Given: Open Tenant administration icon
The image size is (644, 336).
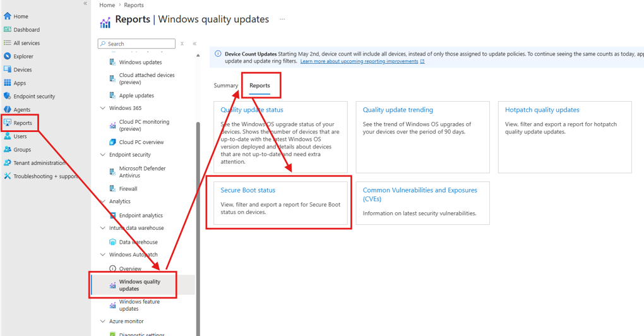Looking at the screenshot, I should click(x=8, y=163).
